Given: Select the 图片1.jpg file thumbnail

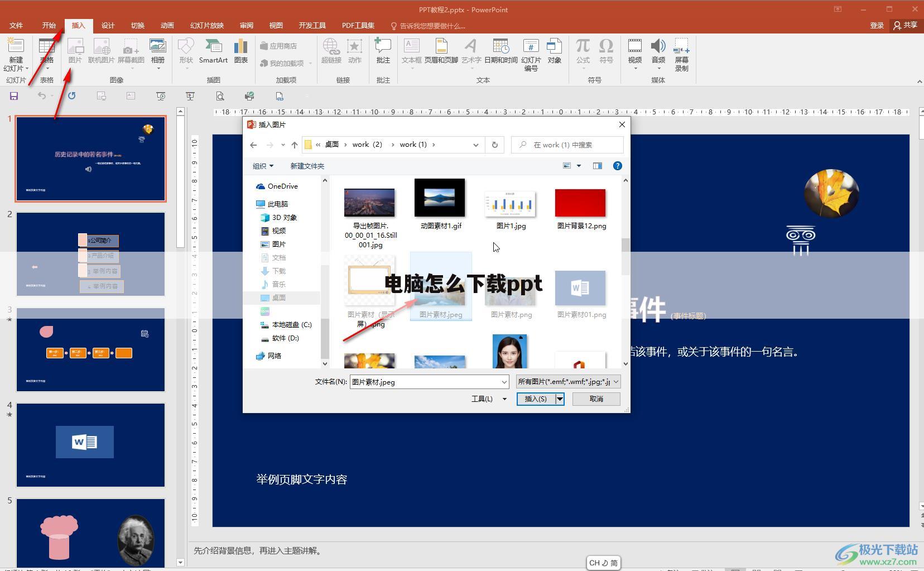Looking at the screenshot, I should point(511,205).
